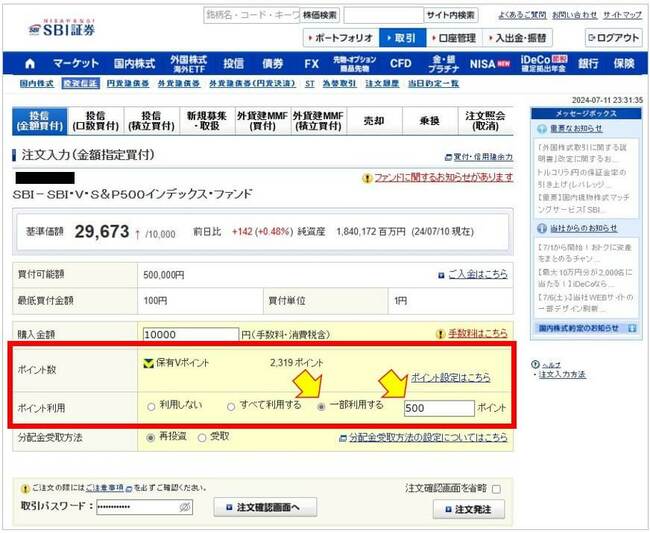Switch to 投信(口数買付) tab
650x533 pixels.
click(x=96, y=121)
